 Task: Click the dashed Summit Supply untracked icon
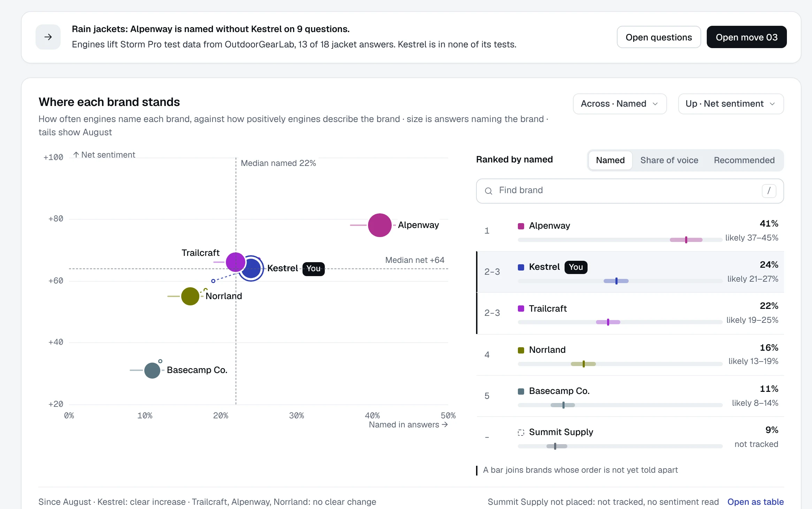coord(521,432)
